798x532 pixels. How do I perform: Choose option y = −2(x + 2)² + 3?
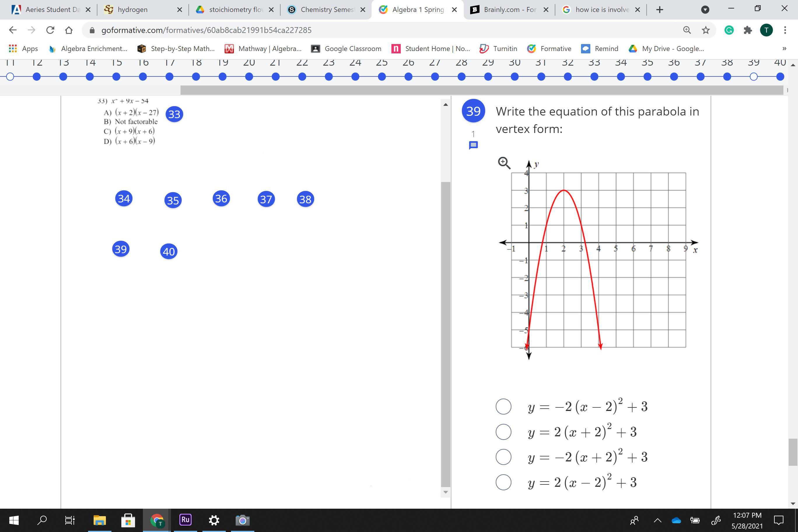pos(503,457)
